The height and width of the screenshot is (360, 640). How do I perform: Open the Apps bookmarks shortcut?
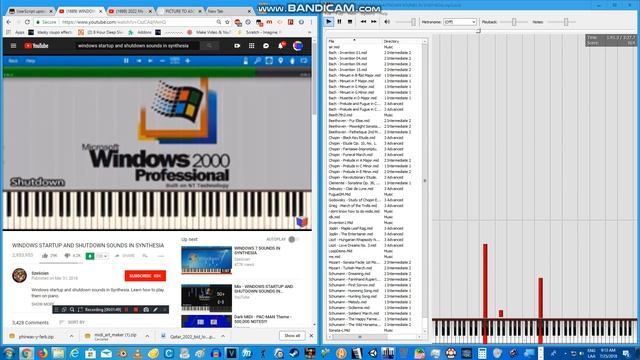[x=16, y=32]
